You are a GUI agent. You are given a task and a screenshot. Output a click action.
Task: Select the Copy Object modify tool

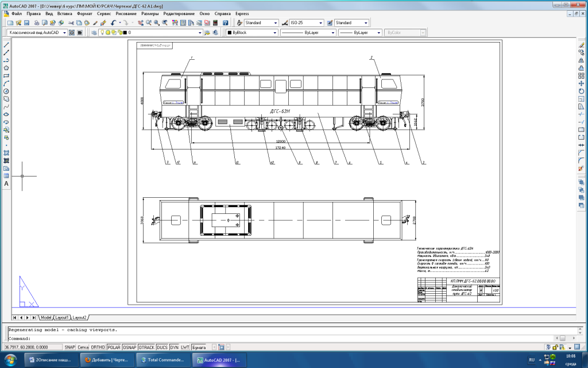(581, 52)
